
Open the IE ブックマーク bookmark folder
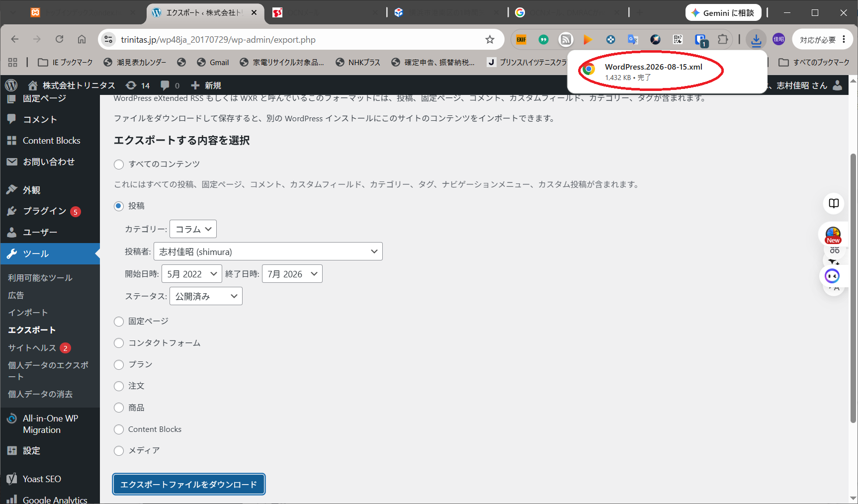(x=66, y=62)
